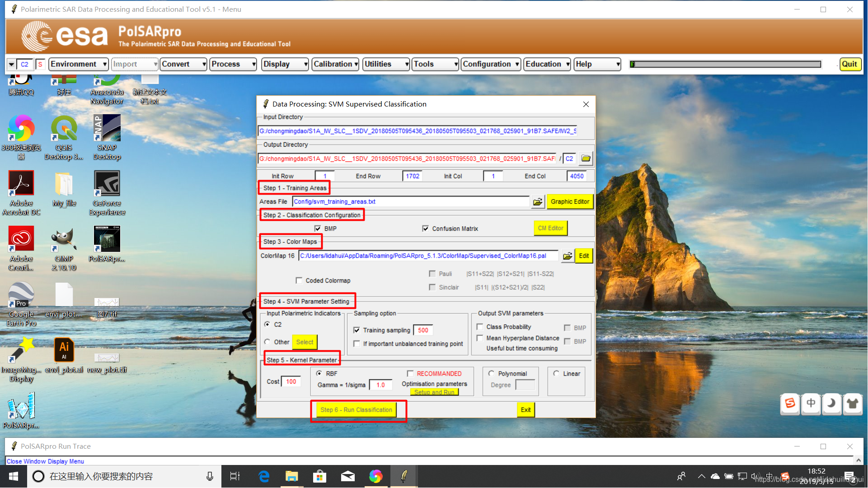Click the folder browse icon for output directory

pyautogui.click(x=586, y=158)
